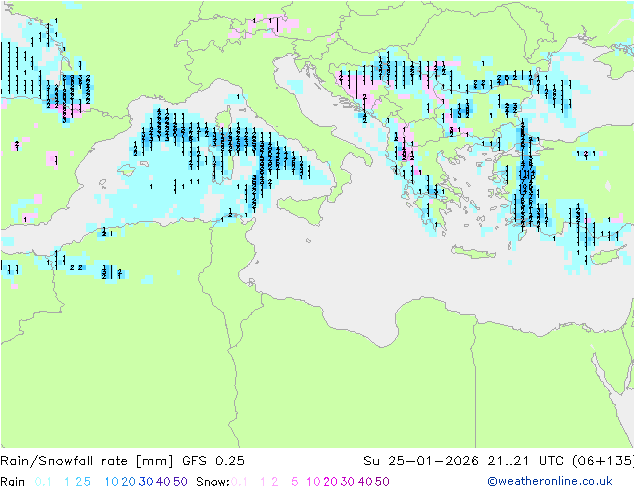Viewport: 634px width, 490px height.
Task: Select the Rain legend value 0.1
Action: click(43, 482)
